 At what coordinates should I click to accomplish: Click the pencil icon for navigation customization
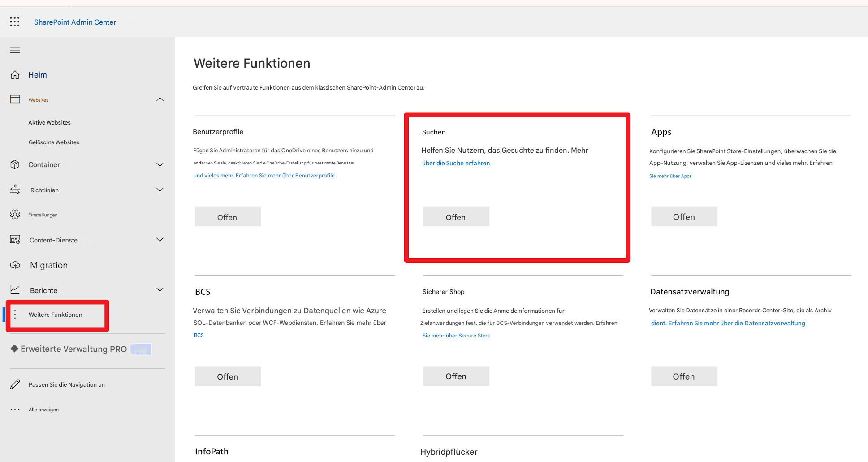(x=15, y=384)
